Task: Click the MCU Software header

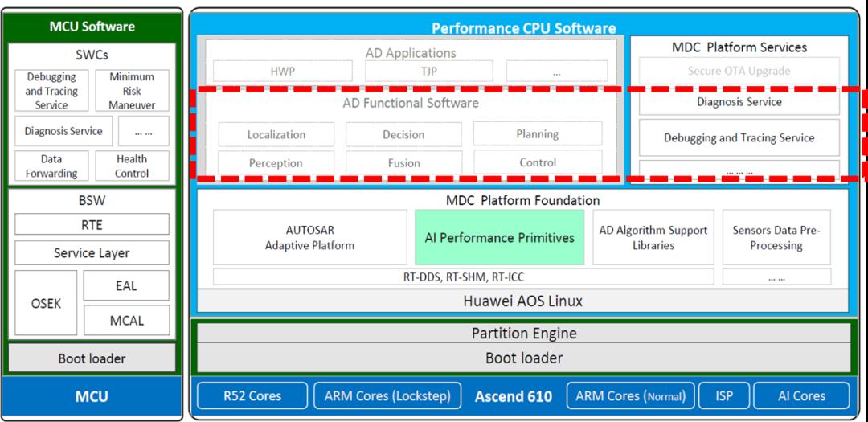Action: [x=92, y=26]
